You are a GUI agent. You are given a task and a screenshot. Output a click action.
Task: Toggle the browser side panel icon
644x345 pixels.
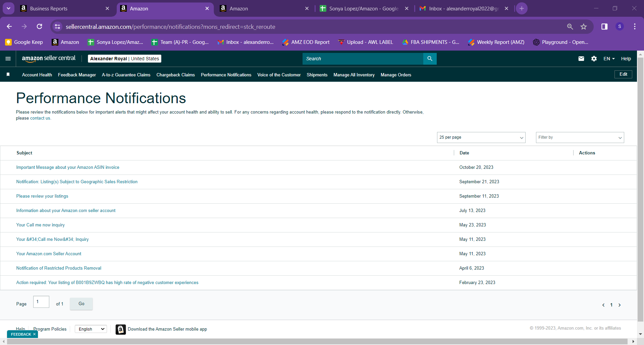[604, 26]
